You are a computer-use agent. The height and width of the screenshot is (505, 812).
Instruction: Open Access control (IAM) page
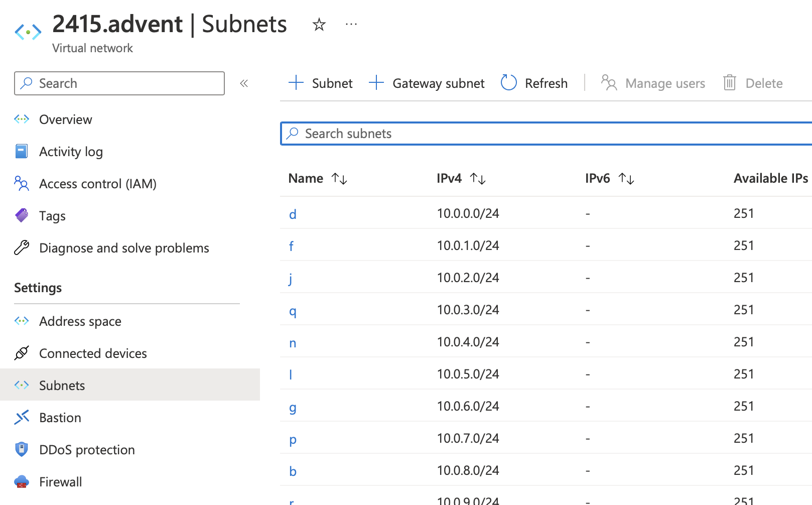[97, 184]
